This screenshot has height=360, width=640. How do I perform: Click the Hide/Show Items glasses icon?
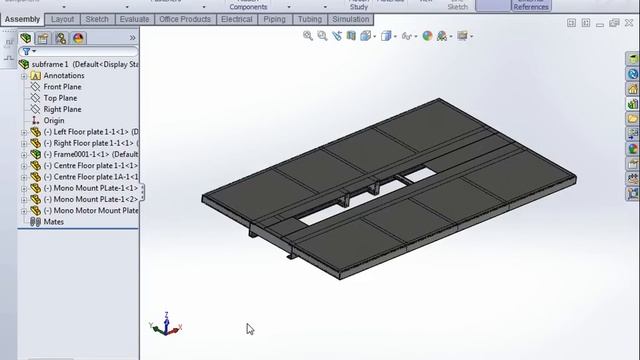pyautogui.click(x=406, y=36)
